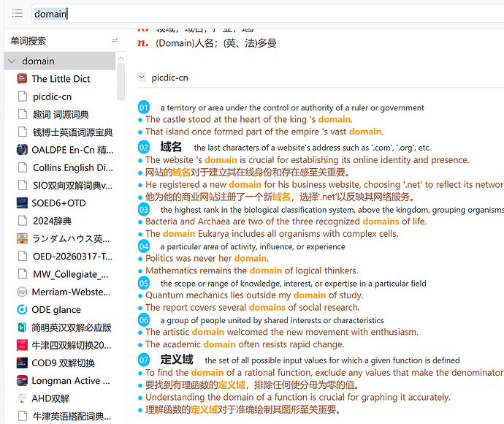Toggle the 单词搜索 switch arrows icon
Image resolution: width=504 pixels, height=424 pixels.
(x=115, y=40)
